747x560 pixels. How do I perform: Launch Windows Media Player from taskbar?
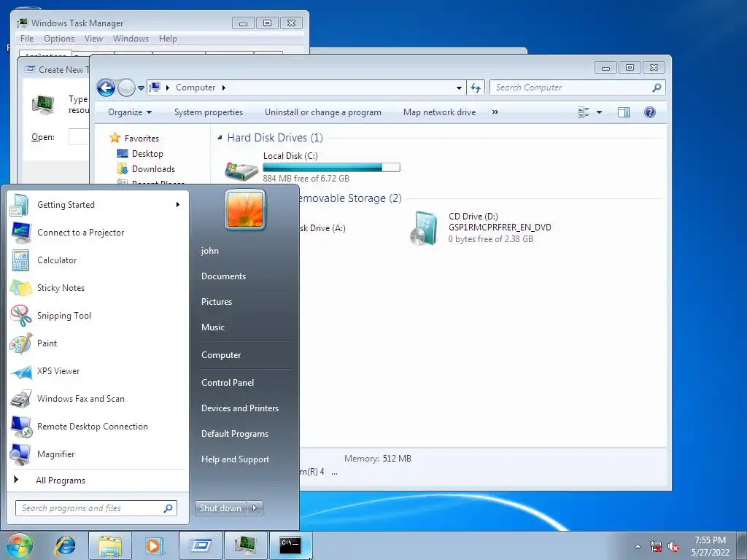[154, 545]
